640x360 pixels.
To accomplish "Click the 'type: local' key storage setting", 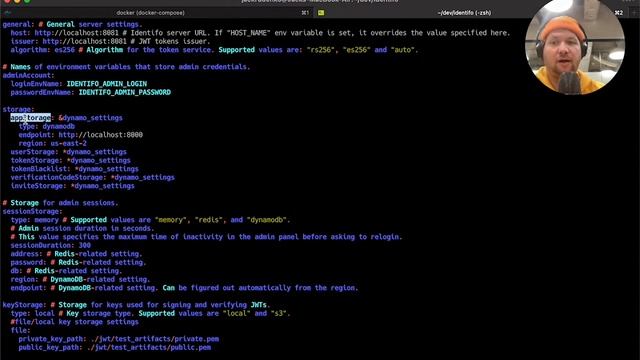I will click(x=33, y=313).
